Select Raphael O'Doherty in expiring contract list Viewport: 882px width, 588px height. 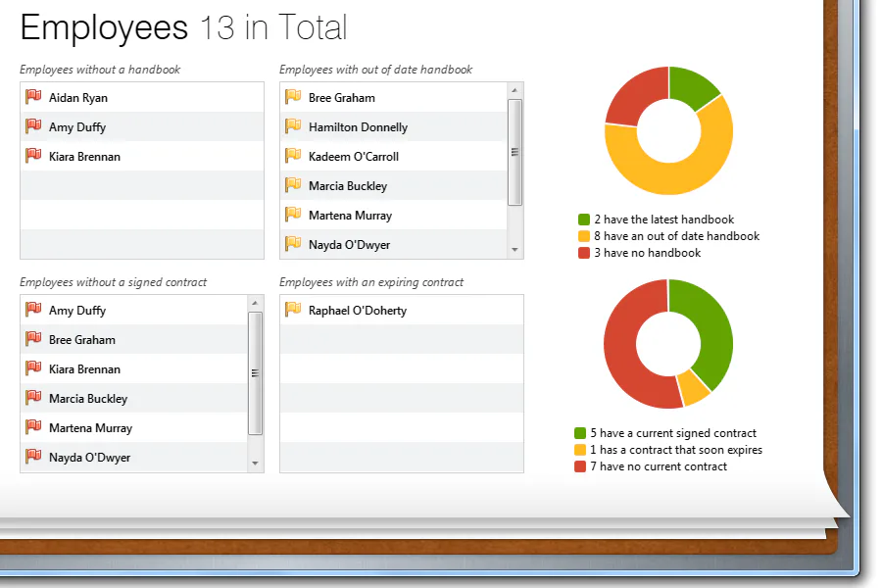[x=402, y=310]
